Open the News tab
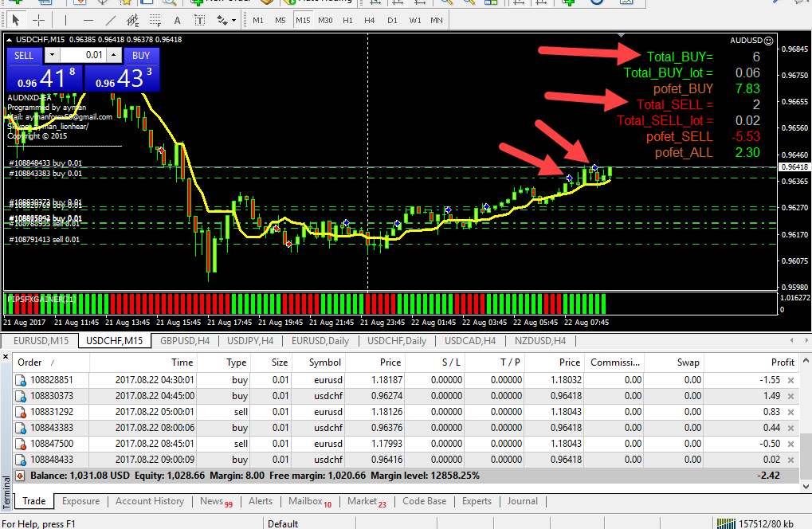The height and width of the screenshot is (529, 812). [x=217, y=502]
